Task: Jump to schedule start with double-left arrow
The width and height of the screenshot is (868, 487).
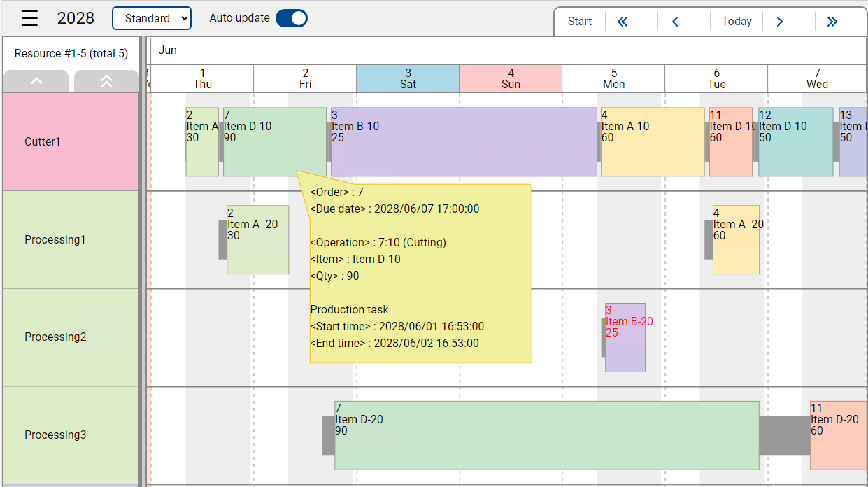Action: pyautogui.click(x=622, y=22)
